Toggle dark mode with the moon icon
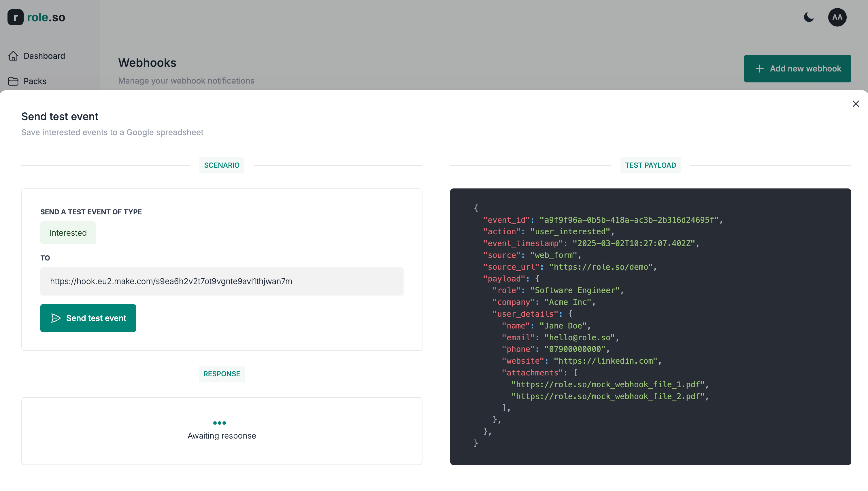This screenshot has height=491, width=868. pyautogui.click(x=809, y=17)
